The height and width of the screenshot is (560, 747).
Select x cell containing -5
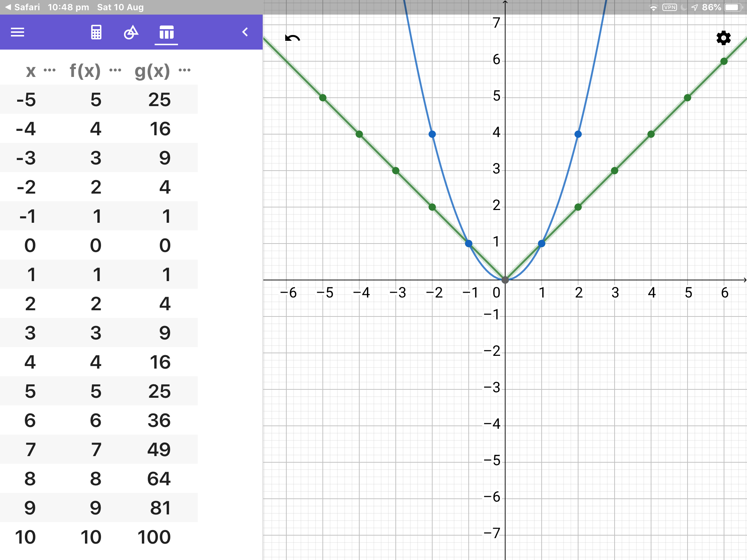point(26,100)
